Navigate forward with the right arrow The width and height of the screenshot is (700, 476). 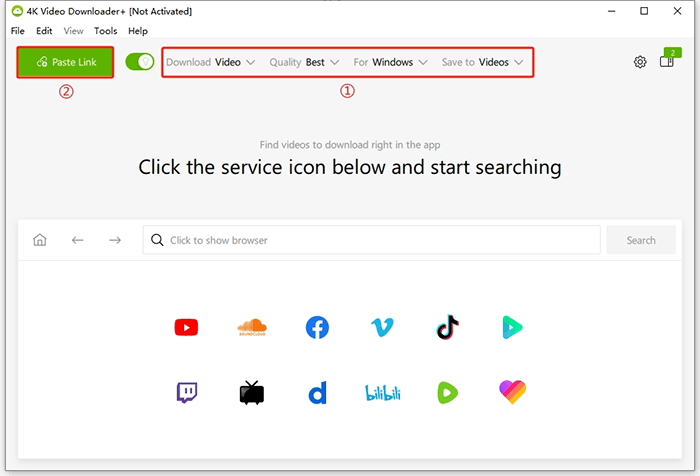[x=115, y=240]
